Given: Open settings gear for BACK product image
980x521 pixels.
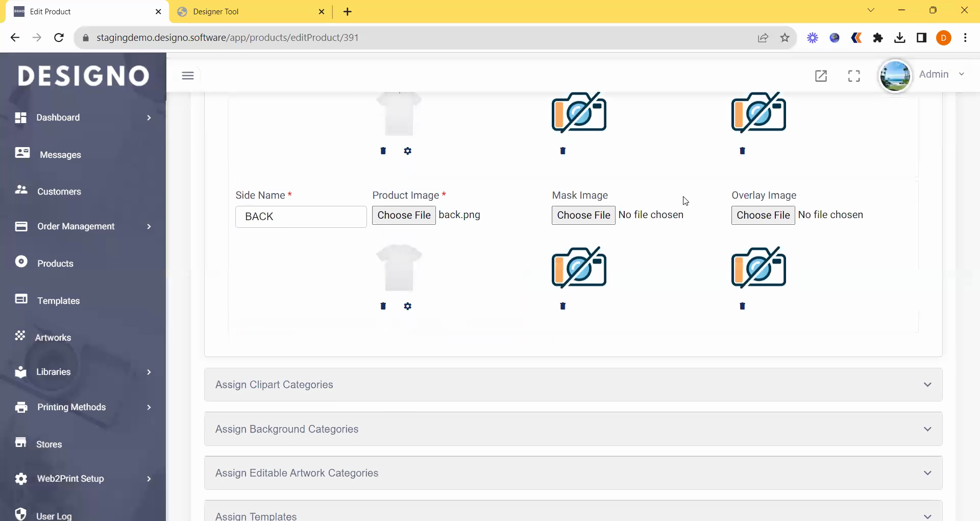Looking at the screenshot, I should tap(407, 306).
